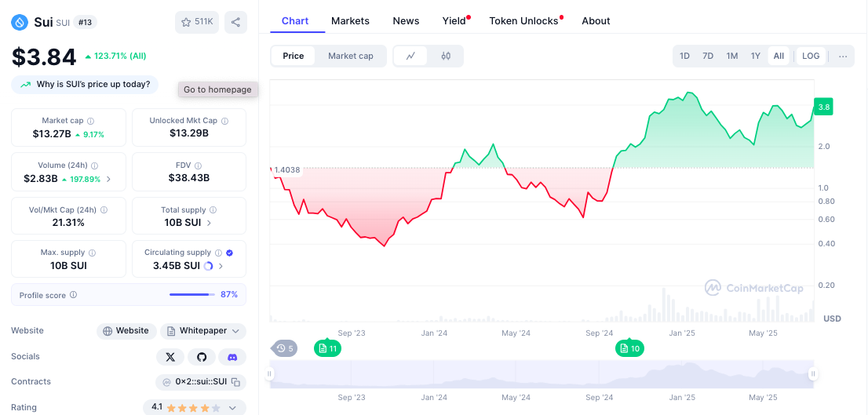Image resolution: width=868 pixels, height=415 pixels.
Task: Grab the right handle of range slider
Action: (x=813, y=374)
